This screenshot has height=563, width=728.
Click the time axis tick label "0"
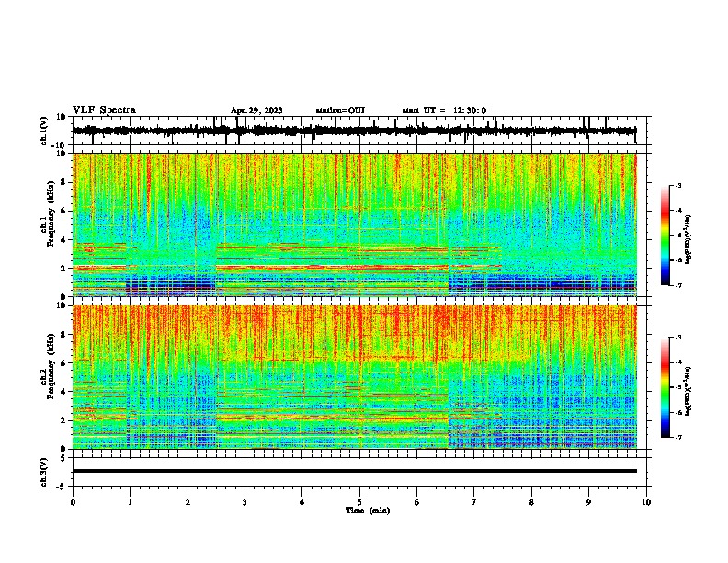pos(73,502)
